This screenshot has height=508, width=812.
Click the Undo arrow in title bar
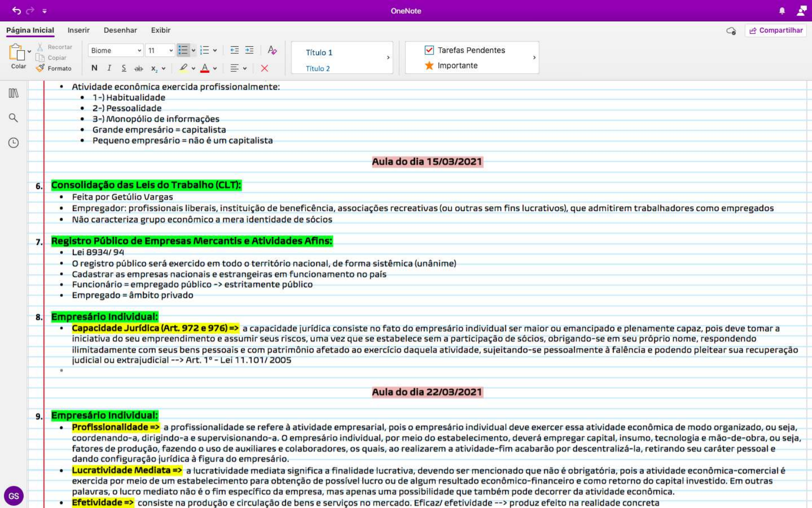click(x=16, y=11)
